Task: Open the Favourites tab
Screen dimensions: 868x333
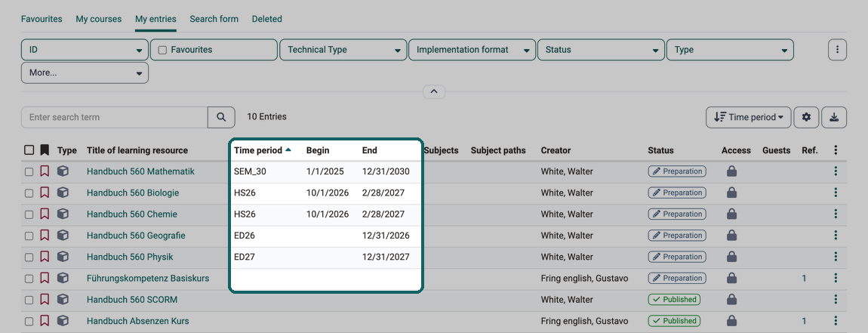Action: [42, 19]
